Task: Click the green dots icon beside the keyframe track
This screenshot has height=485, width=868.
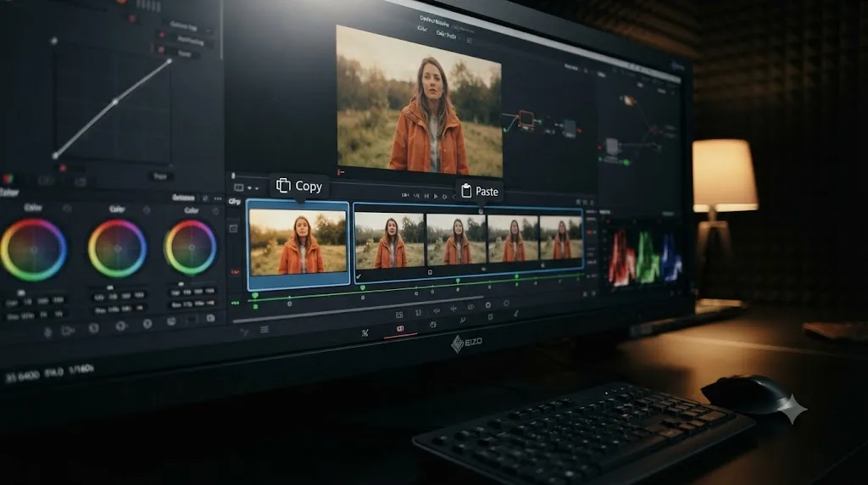Action: click(236, 303)
